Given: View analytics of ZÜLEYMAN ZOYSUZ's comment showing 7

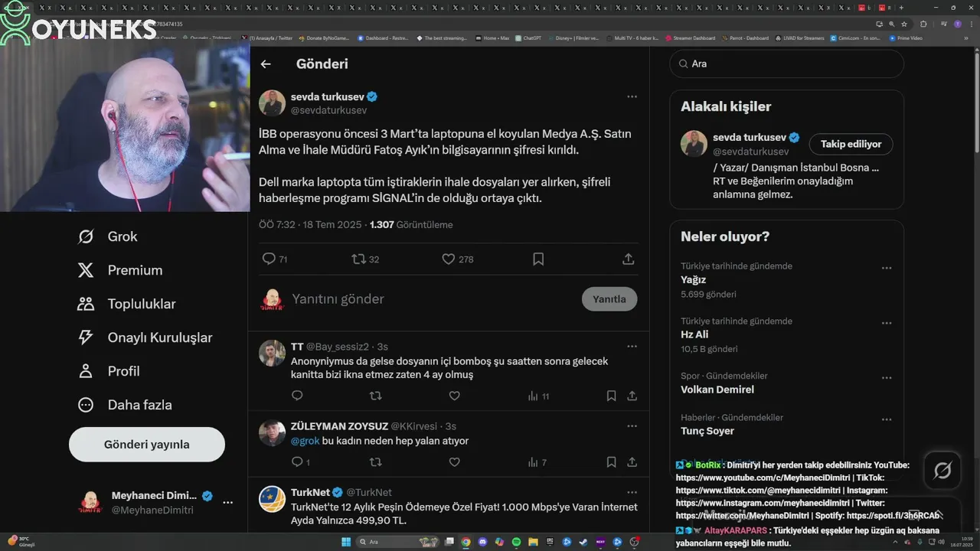Looking at the screenshot, I should point(537,462).
